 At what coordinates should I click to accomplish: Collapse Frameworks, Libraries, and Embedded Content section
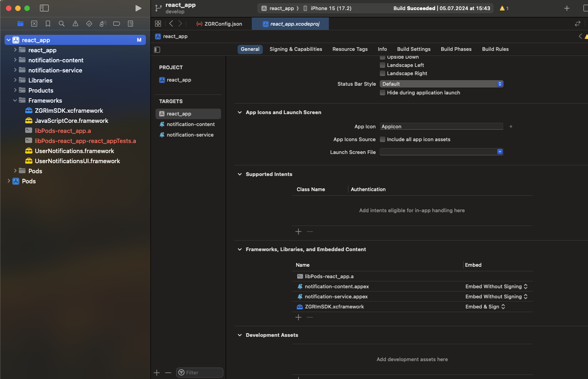[x=239, y=249]
